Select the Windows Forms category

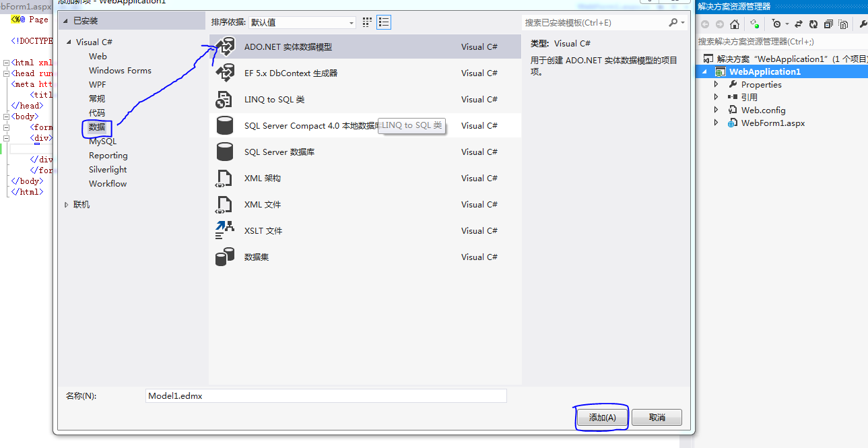tap(120, 71)
